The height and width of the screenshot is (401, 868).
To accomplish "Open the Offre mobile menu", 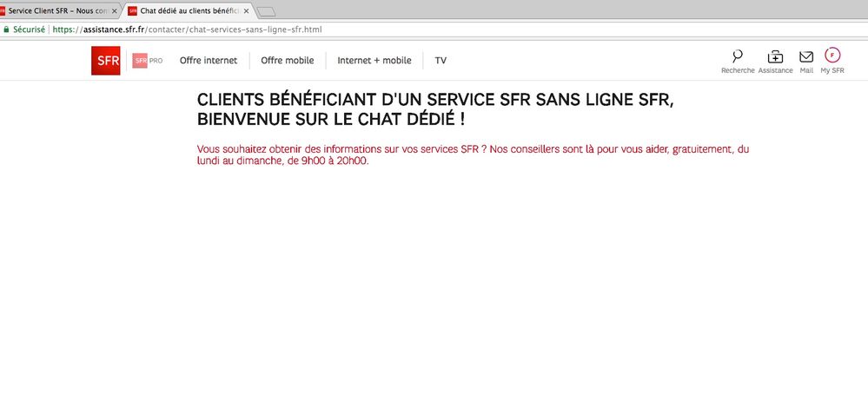I will point(287,61).
